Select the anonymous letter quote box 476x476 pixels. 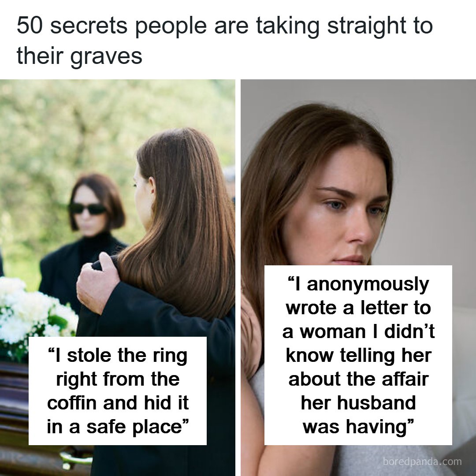pos(358,355)
